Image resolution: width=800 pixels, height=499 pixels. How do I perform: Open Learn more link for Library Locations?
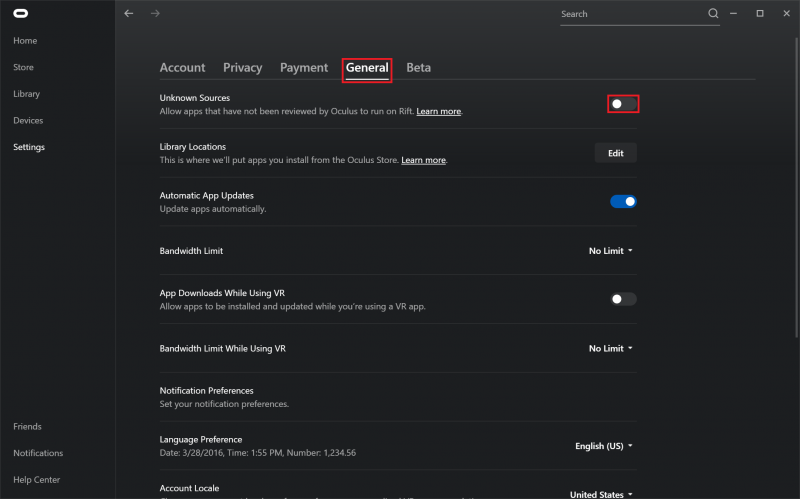[x=423, y=160]
